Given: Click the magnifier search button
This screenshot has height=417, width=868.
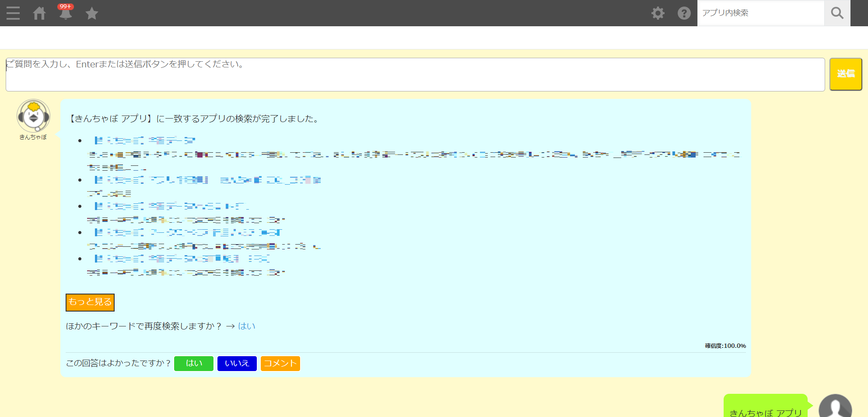Looking at the screenshot, I should point(837,13).
